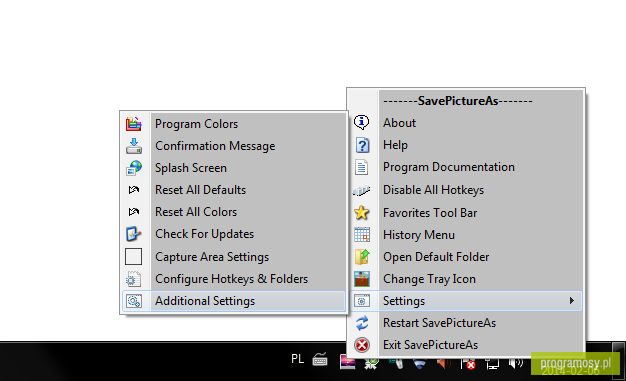This screenshot has width=626, height=381.
Task: Expand the Settings submenu arrow
Action: (x=572, y=300)
